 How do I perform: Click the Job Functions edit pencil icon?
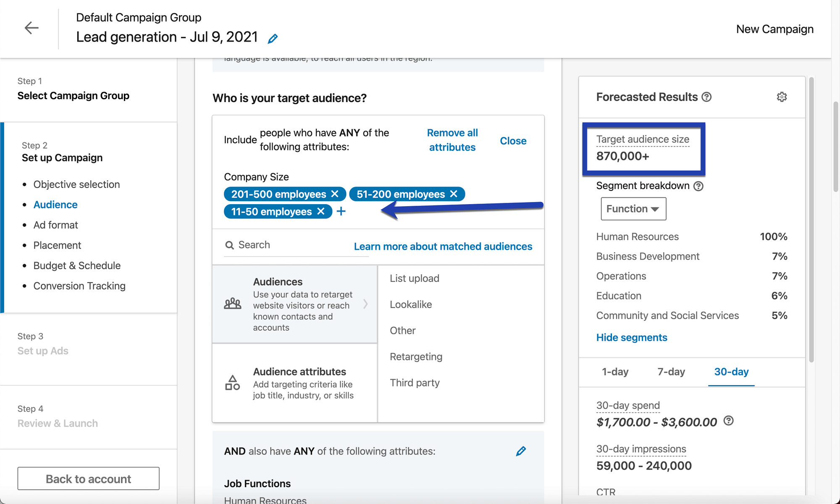tap(521, 451)
